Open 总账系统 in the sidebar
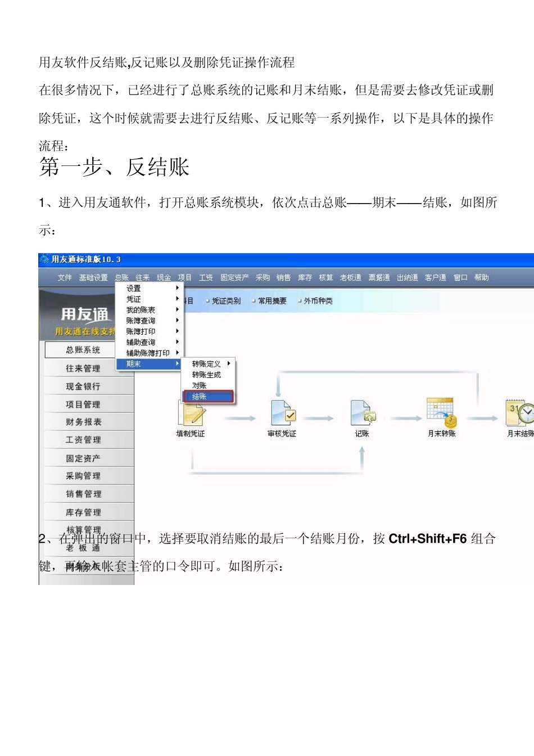This screenshot has height=756, width=534. point(89,350)
